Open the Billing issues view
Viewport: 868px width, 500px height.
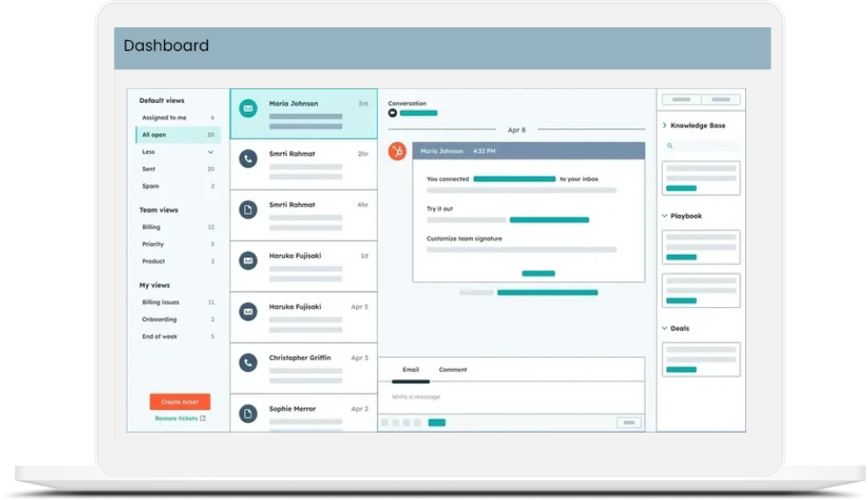(x=161, y=302)
